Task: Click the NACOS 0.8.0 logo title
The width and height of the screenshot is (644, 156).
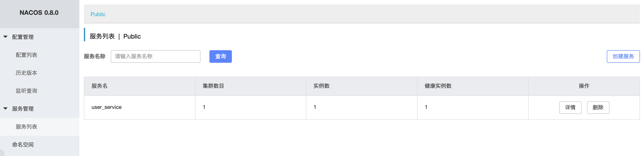Action: [x=39, y=13]
